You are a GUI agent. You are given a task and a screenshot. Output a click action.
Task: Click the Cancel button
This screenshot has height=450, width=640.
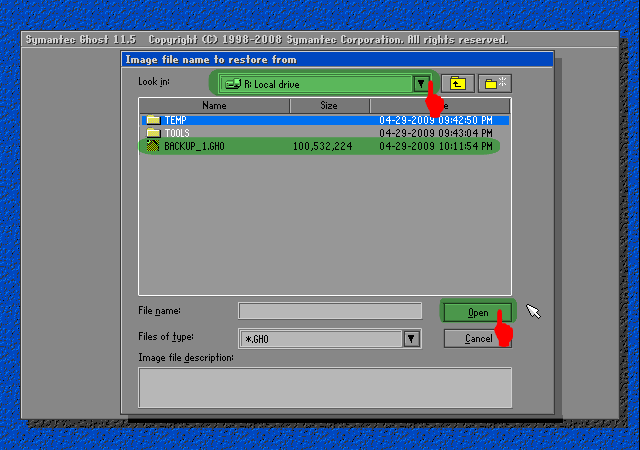click(478, 339)
